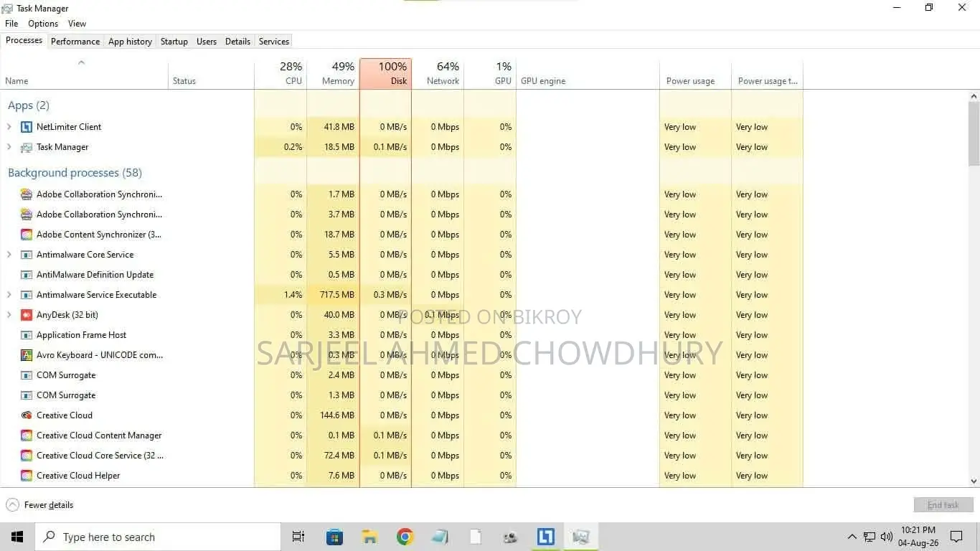Select the Creative Cloud Core Service row
The width and height of the screenshot is (980, 551).
coord(402,456)
